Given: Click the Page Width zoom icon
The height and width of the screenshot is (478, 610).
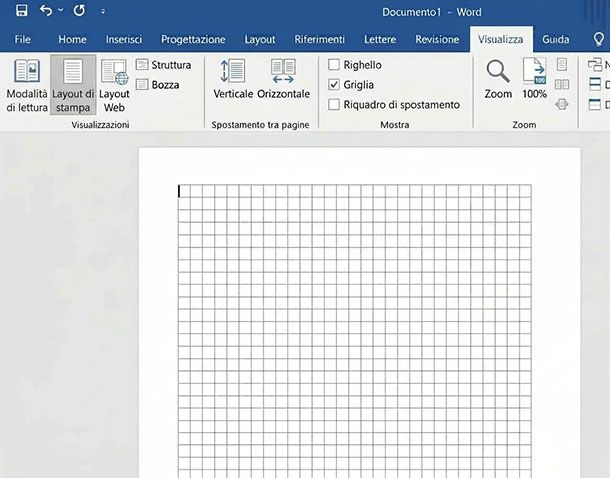Looking at the screenshot, I should [x=562, y=104].
